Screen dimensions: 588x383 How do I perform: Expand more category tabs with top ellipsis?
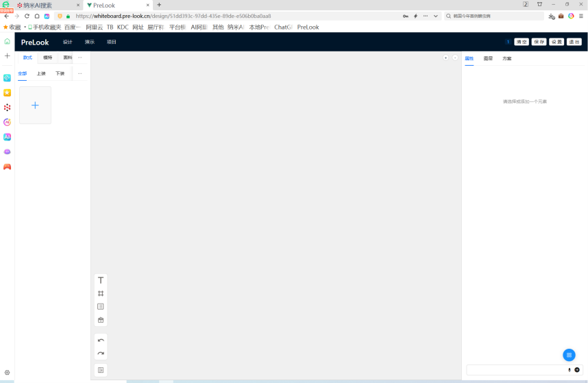(x=79, y=58)
